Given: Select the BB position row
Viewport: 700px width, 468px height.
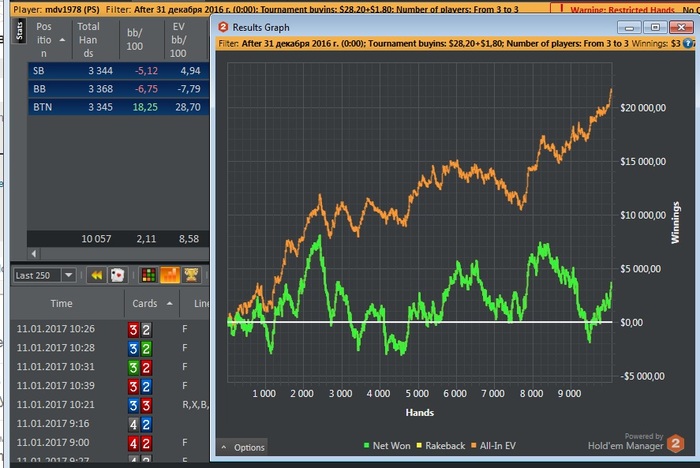Looking at the screenshot, I should [x=118, y=89].
